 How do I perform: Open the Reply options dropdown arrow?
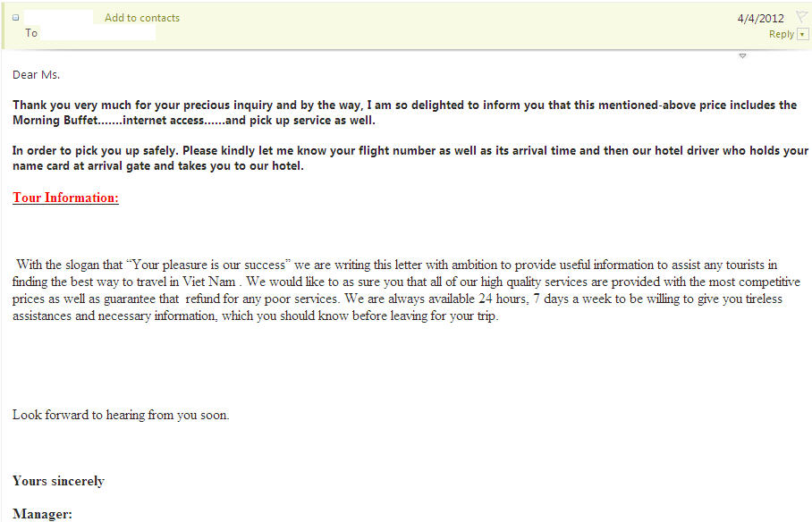802,35
